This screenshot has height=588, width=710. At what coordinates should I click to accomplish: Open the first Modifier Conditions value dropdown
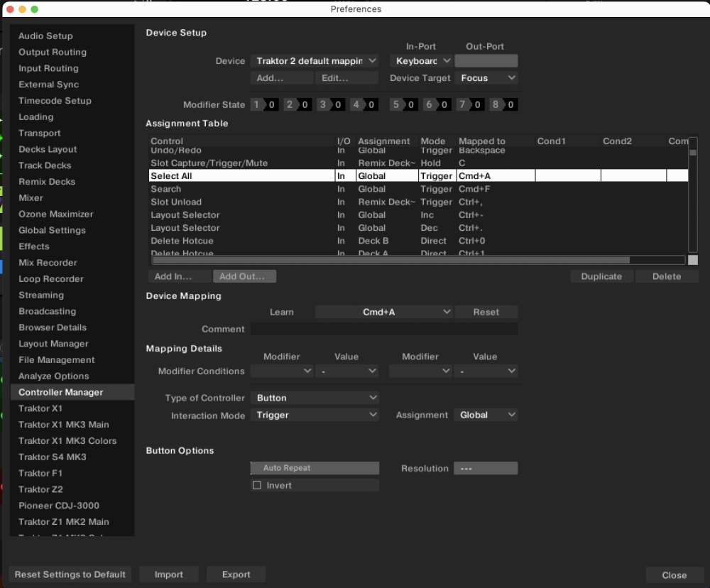[x=347, y=371]
